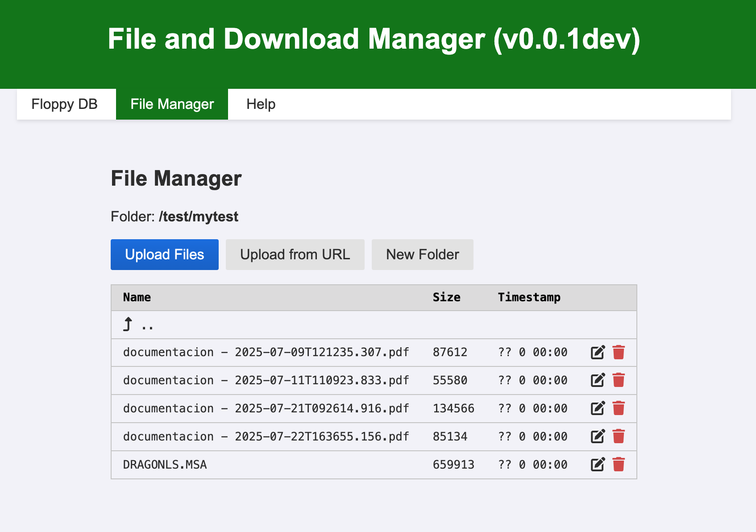Screen dimensions: 756x532
Task: Click the folder path /test/mytest
Action: (199, 216)
